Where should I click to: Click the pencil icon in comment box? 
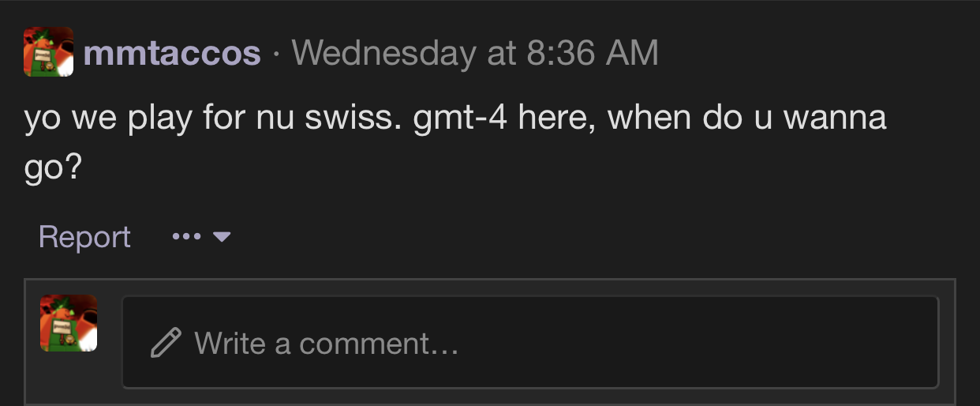point(166,342)
